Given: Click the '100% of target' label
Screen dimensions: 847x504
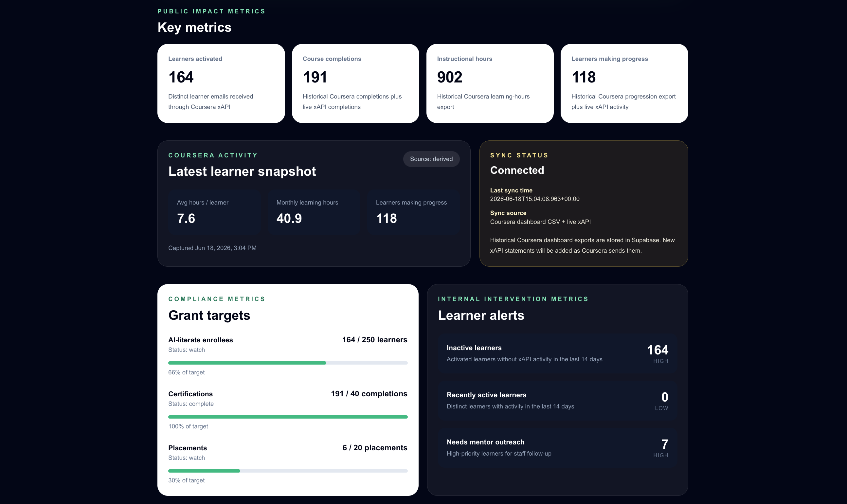Looking at the screenshot, I should pos(188,426).
